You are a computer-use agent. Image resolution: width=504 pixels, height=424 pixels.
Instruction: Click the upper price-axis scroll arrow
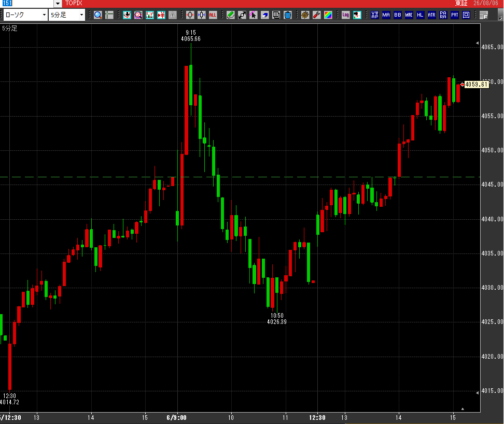pyautogui.click(x=478, y=43)
